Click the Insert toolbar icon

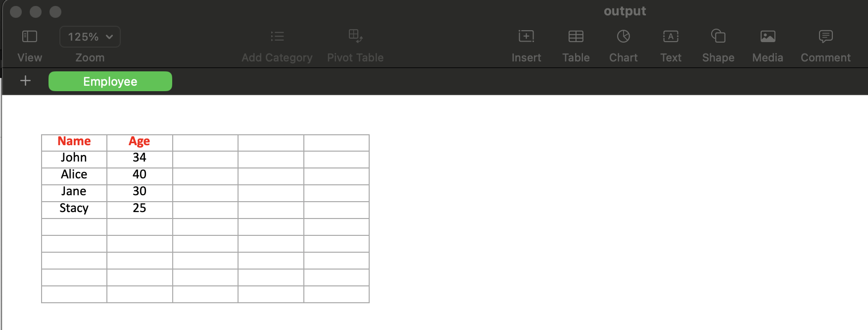coord(526,37)
